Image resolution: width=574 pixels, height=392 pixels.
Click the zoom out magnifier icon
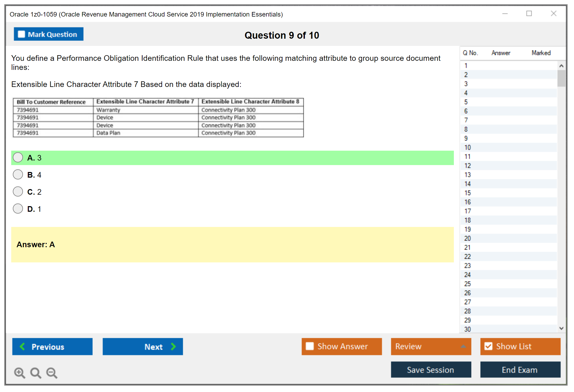click(52, 373)
